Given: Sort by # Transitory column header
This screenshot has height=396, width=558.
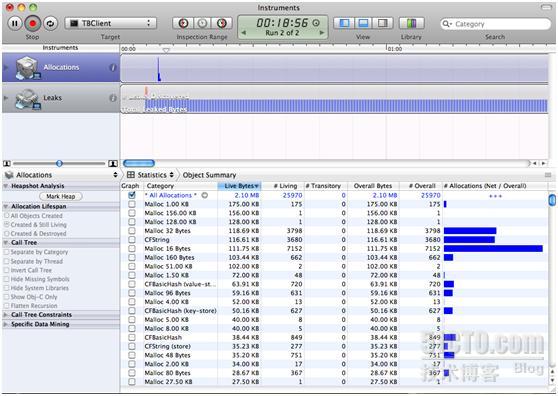Looking at the screenshot, I should 325,186.
